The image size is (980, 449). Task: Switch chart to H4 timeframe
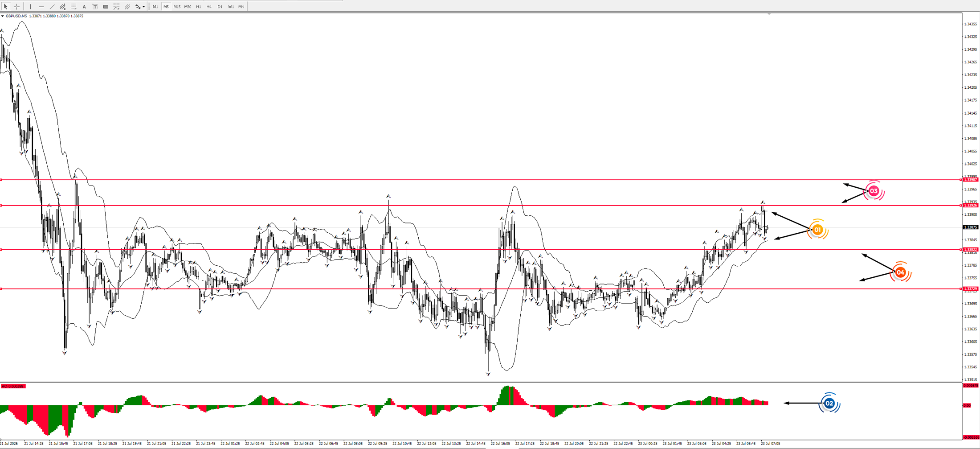click(209, 7)
